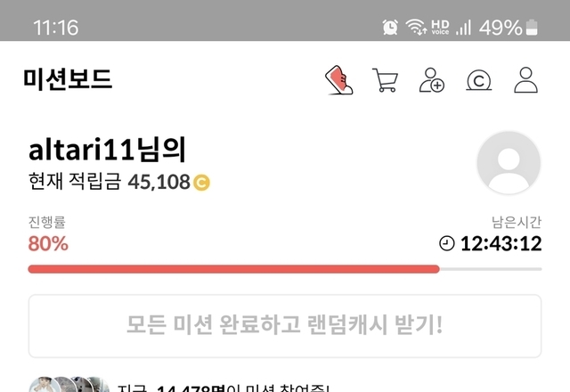Viewport: 570px width, 392px height.
Task: Tap the HD voice indicator
Action: click(x=440, y=28)
